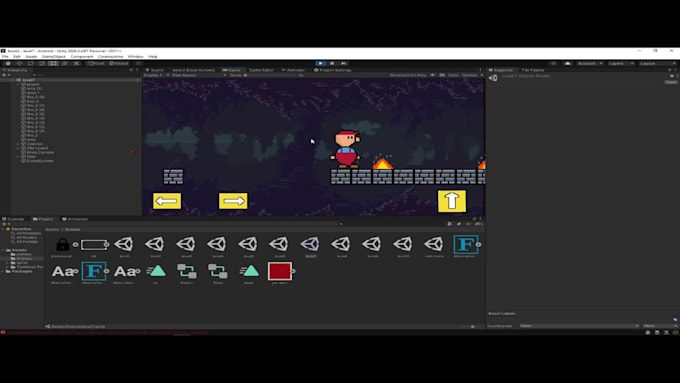Viewport: 680px width, 383px height.
Task: Tap the yellow left arrow game button
Action: pos(167,201)
